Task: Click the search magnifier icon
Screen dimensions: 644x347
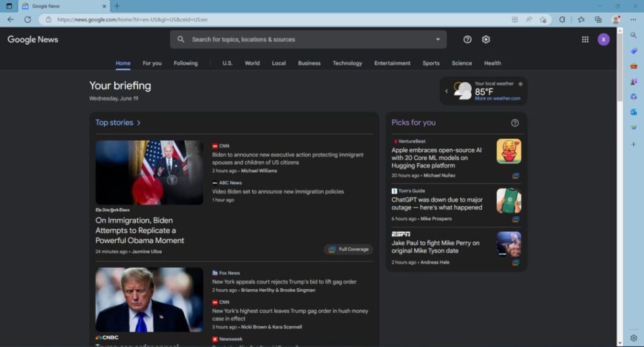Action: pos(180,40)
